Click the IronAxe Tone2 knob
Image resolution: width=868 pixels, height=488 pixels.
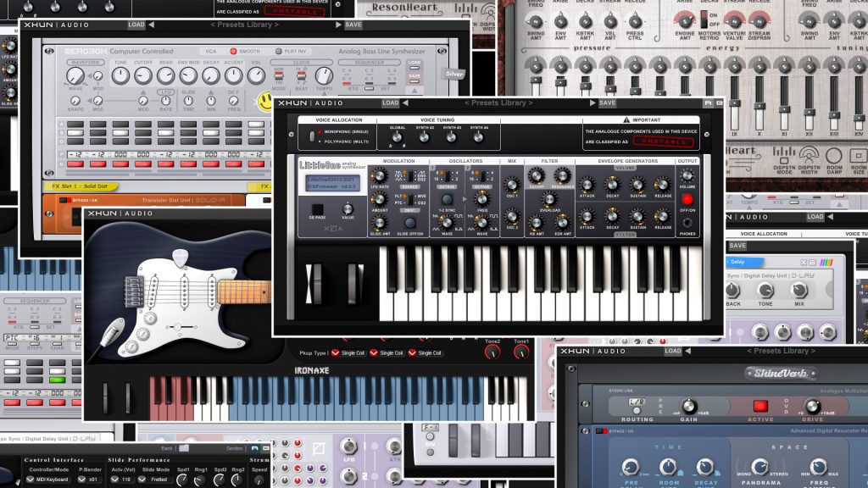[492, 352]
